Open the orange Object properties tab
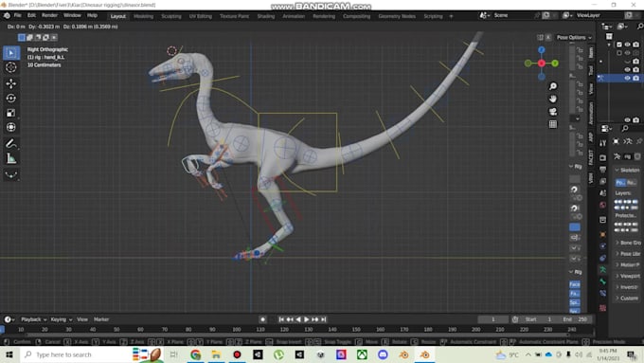Screen dimensions: 644x363 (602, 234)
